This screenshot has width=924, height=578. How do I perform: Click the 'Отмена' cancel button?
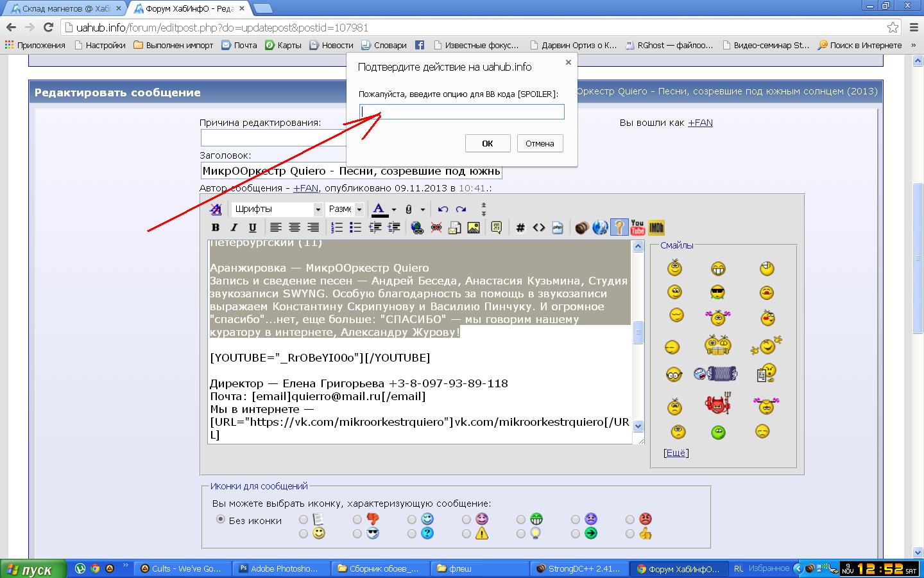[540, 143]
